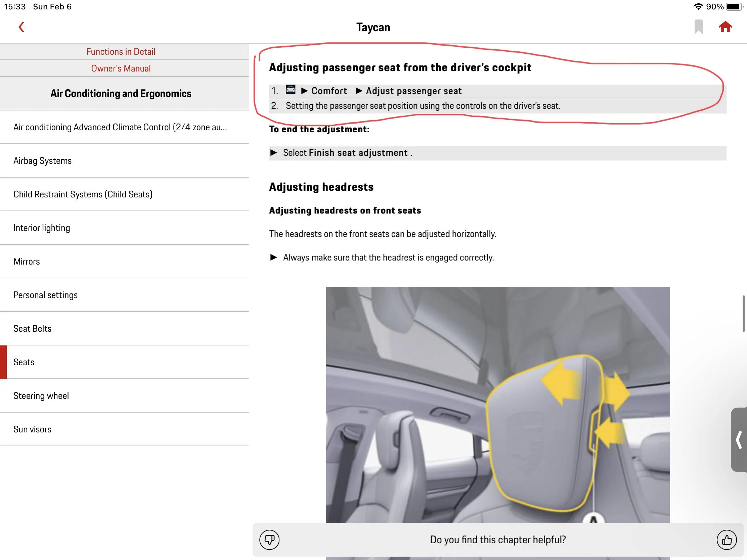Tap the 15:33 clock in status bar

coord(15,7)
